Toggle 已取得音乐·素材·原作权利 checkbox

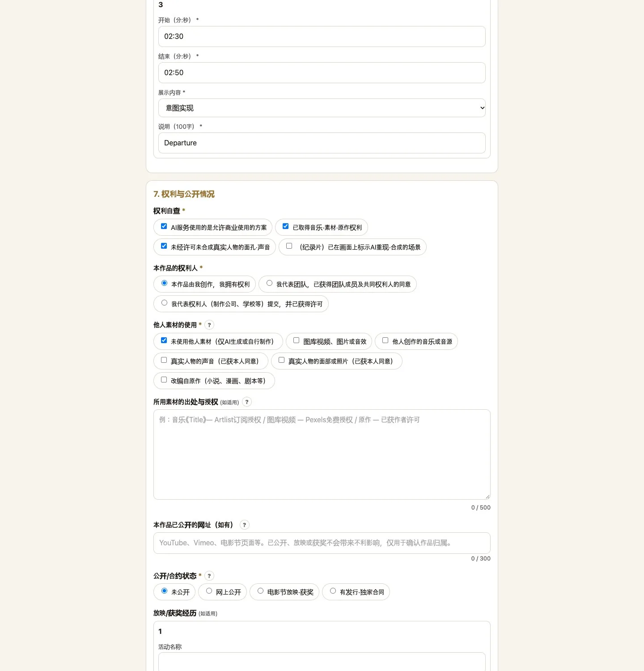click(286, 226)
